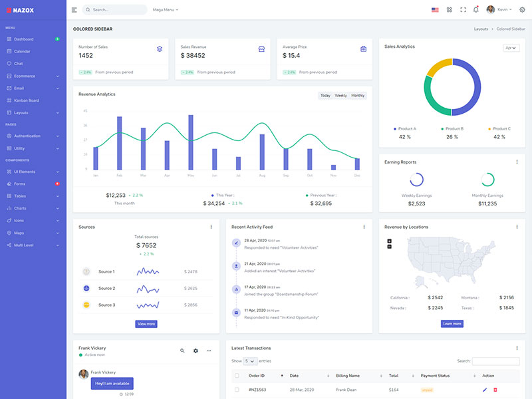The height and width of the screenshot is (399, 532).
Task: Click the edit pencil icon for Frank Dean's transaction
Action: tap(484, 390)
